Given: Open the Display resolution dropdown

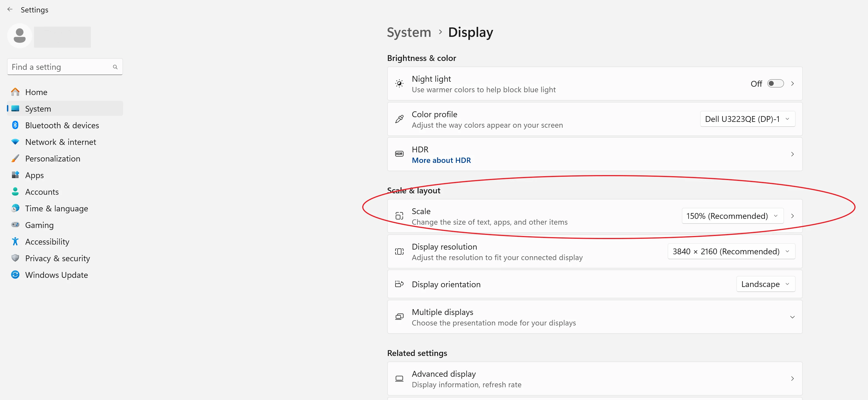Looking at the screenshot, I should (731, 251).
